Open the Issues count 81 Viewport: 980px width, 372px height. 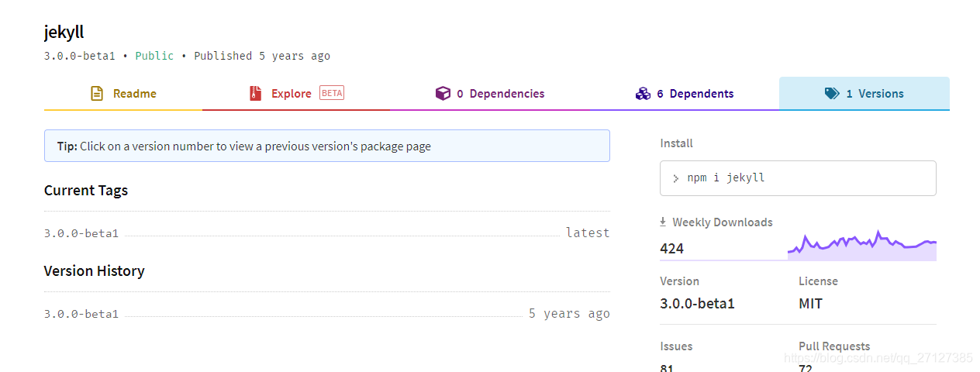tap(667, 367)
